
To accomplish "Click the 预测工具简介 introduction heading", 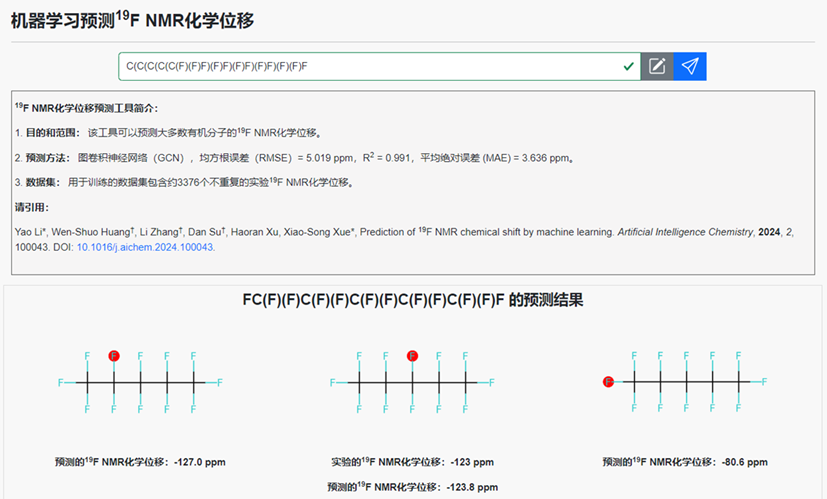I will coord(86,108).
